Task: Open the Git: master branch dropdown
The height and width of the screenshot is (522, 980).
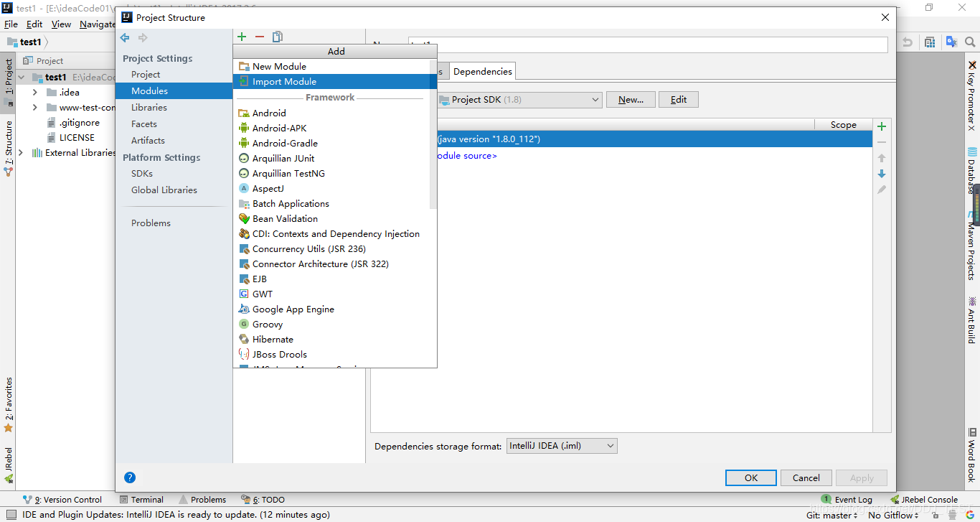Action: tap(831, 515)
